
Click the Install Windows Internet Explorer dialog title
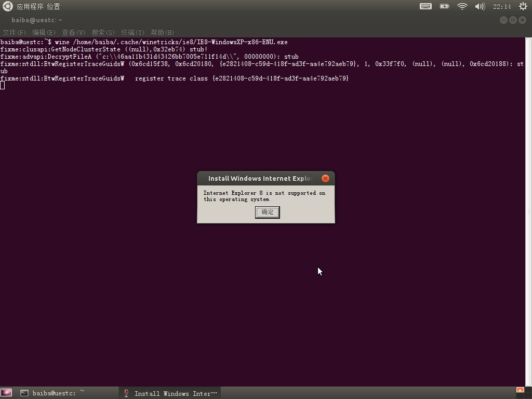pos(260,179)
